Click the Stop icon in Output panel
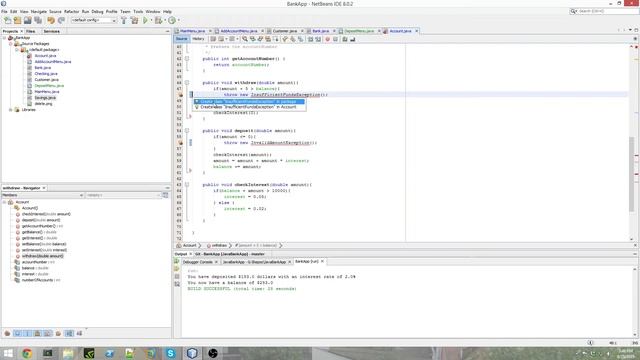The width and height of the screenshot is (640, 360). click(x=177, y=276)
